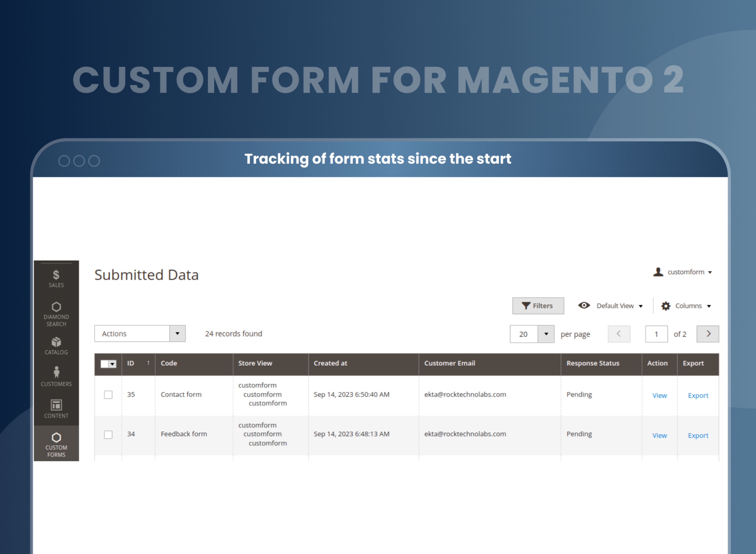The height and width of the screenshot is (554, 756).
Task: Click the date Sep 14, 2023 6:50:40 AM
Action: (x=351, y=394)
